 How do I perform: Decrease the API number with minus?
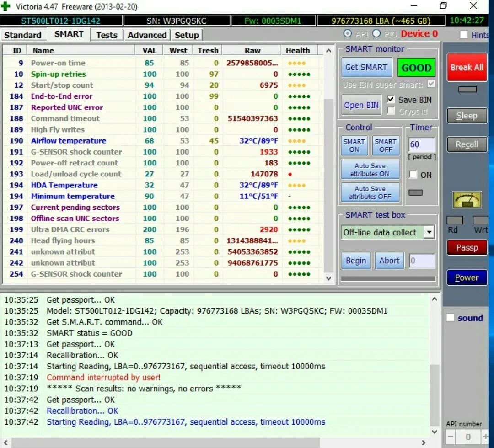pyautogui.click(x=451, y=437)
